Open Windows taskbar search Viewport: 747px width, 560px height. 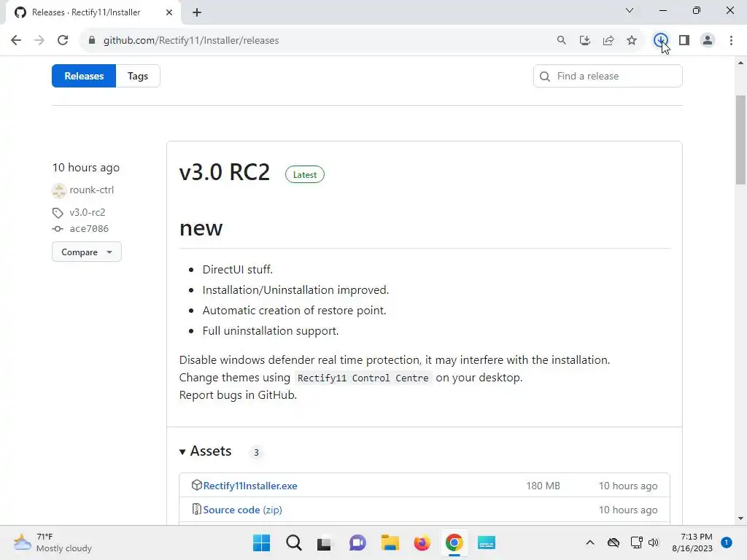294,542
